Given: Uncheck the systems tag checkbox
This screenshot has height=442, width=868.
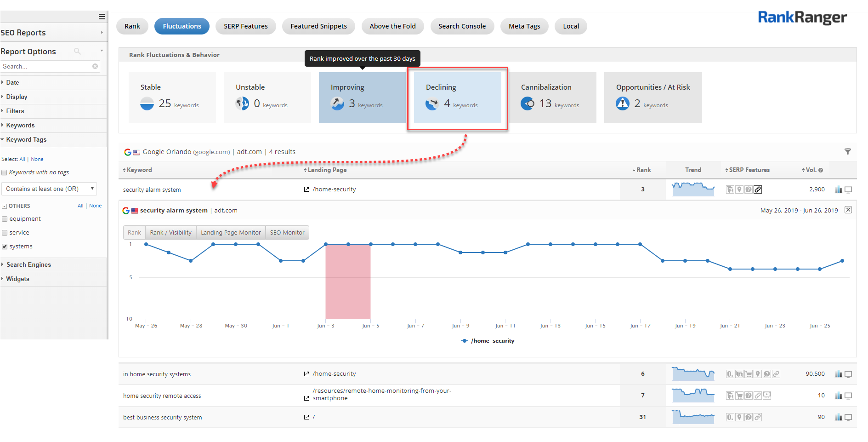Looking at the screenshot, I should (5, 247).
